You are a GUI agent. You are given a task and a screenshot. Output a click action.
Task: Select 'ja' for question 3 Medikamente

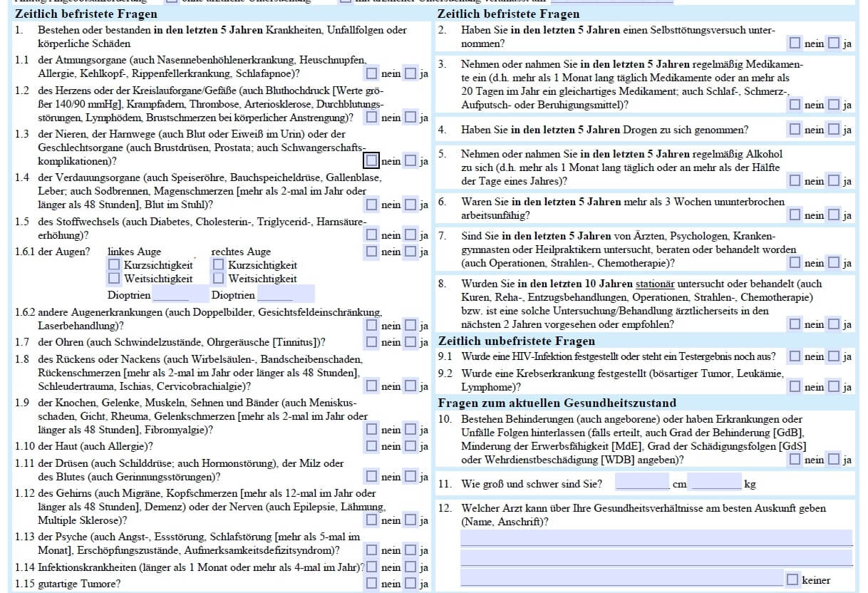click(x=833, y=104)
